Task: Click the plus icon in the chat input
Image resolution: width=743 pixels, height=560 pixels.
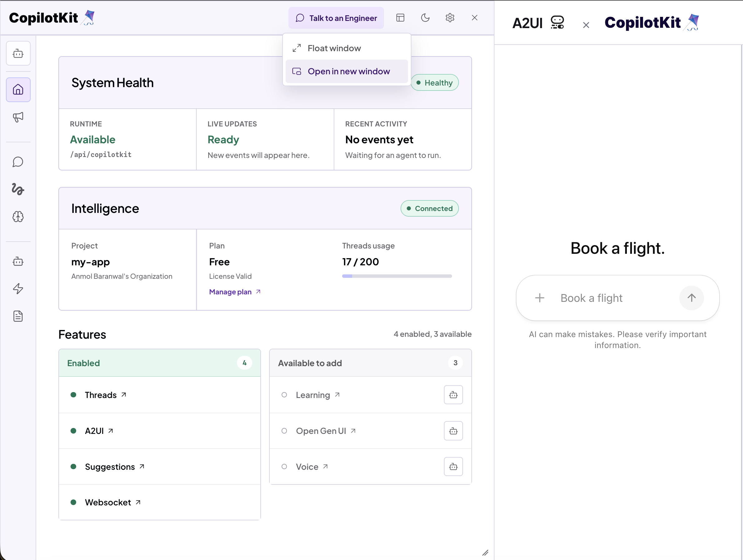Action: click(539, 298)
